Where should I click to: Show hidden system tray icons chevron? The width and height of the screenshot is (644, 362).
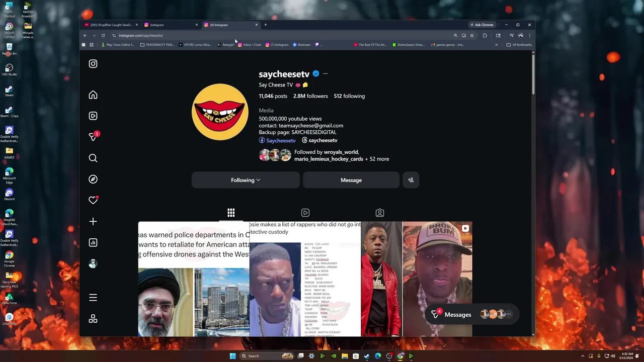coord(583,356)
